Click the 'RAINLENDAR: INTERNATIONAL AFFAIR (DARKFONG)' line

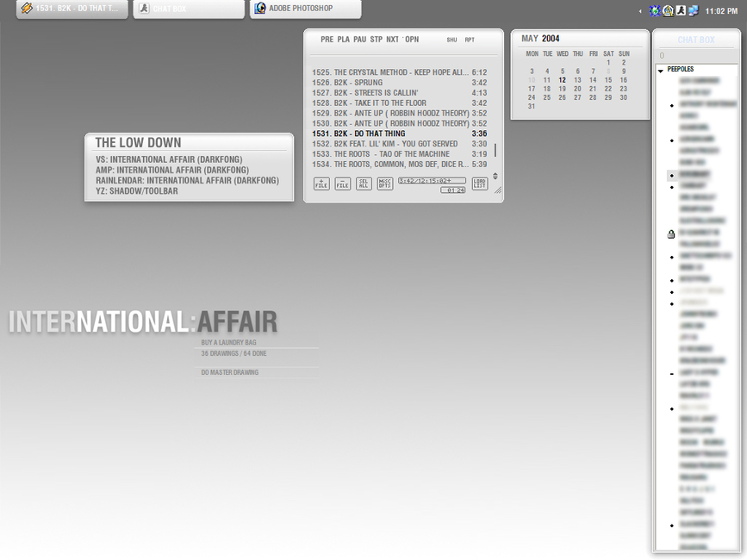187,180
